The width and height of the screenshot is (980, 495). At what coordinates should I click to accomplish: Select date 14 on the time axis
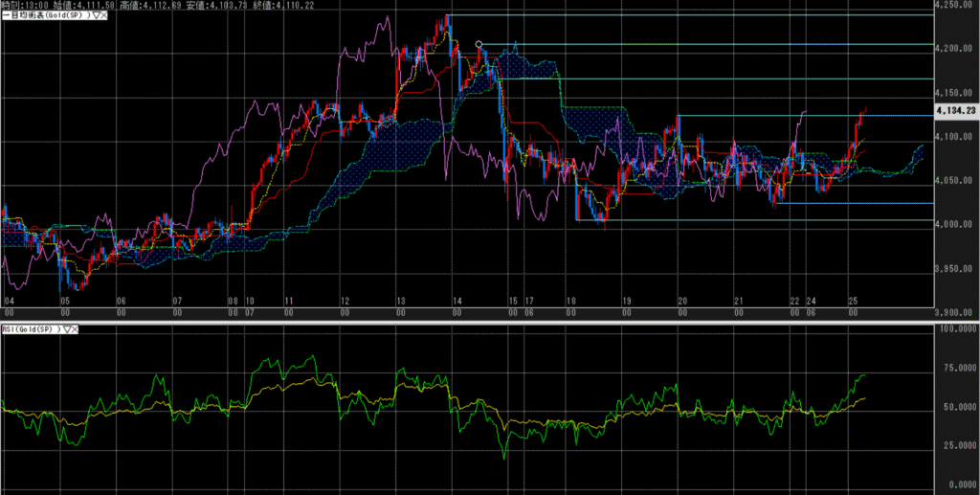pos(457,301)
